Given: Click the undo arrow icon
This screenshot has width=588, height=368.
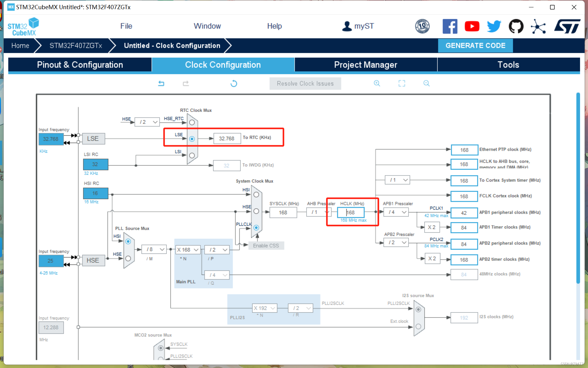Looking at the screenshot, I should pyautogui.click(x=161, y=83).
